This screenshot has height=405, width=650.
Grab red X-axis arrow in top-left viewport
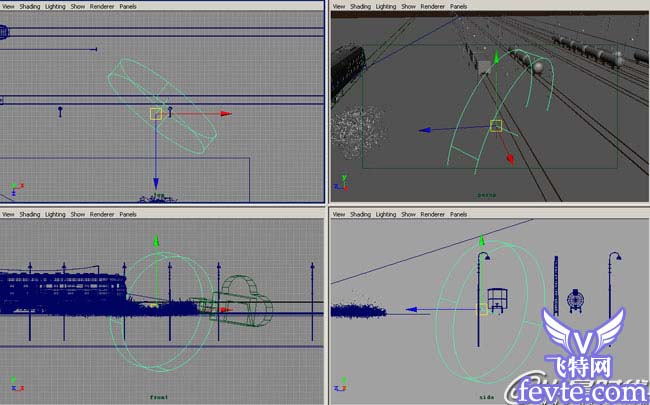point(226,114)
